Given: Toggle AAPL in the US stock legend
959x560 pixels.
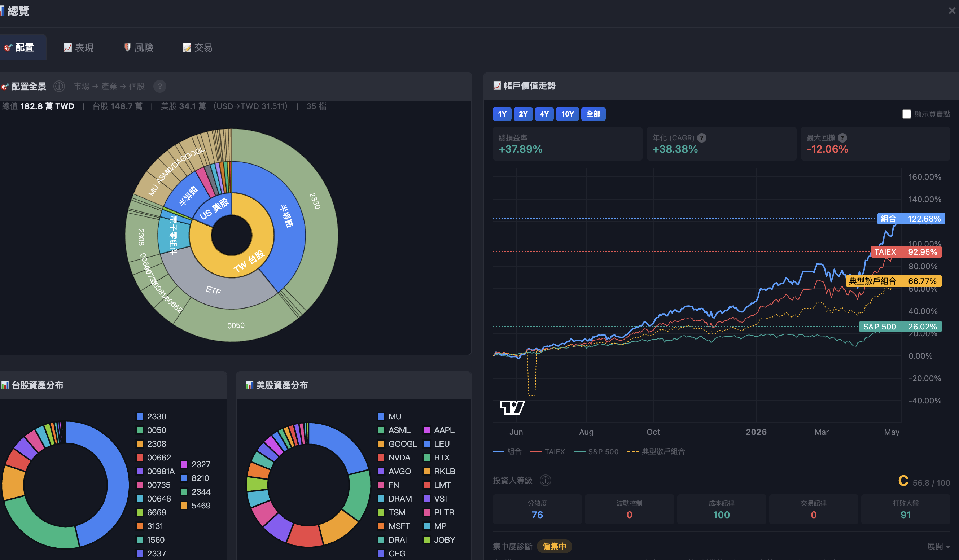Looking at the screenshot, I should 439,430.
